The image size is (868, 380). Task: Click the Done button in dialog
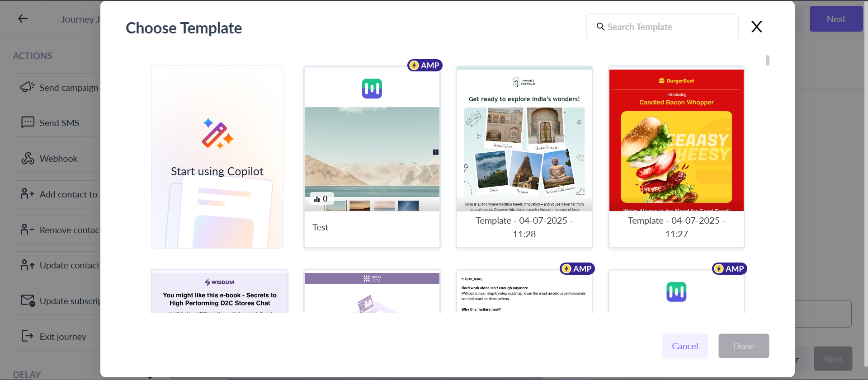click(744, 346)
